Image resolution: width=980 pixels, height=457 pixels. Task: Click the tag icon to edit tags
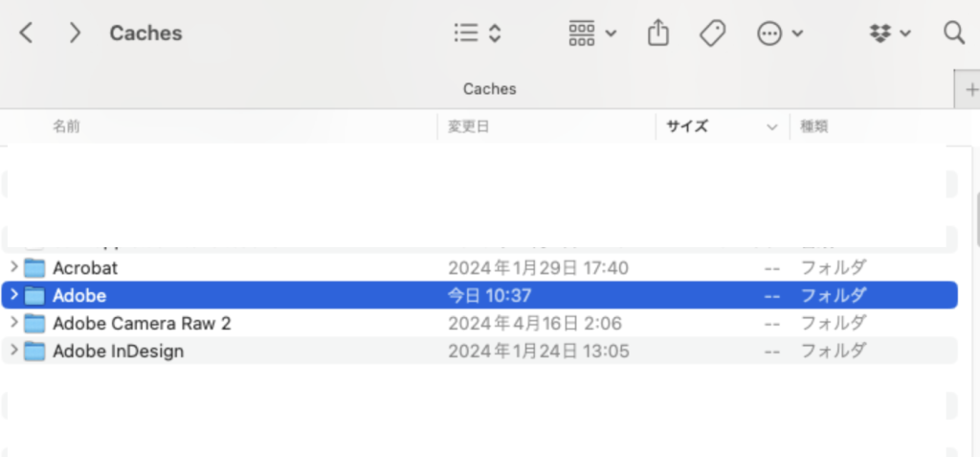click(711, 34)
